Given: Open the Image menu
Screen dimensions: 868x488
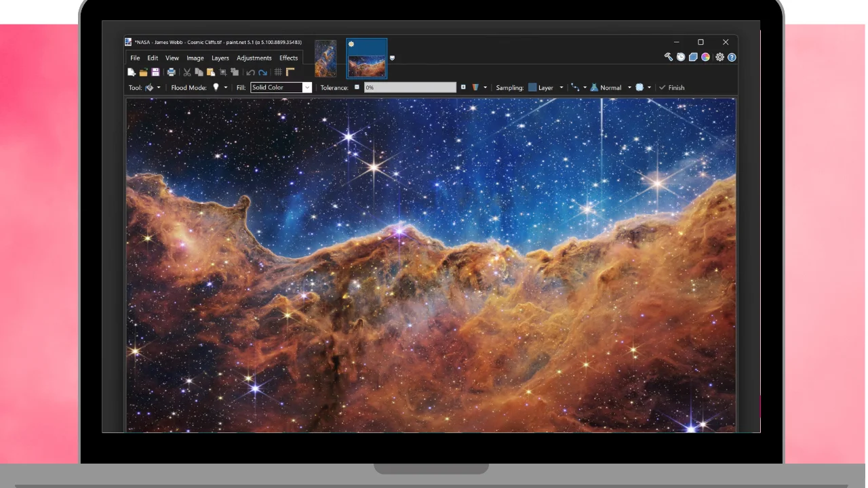Looking at the screenshot, I should pos(195,58).
